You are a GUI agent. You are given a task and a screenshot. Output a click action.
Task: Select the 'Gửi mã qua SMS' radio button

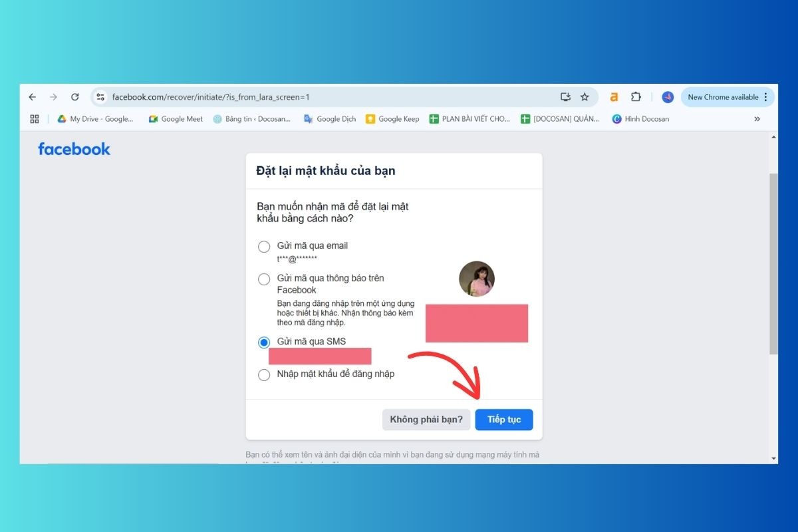264,342
